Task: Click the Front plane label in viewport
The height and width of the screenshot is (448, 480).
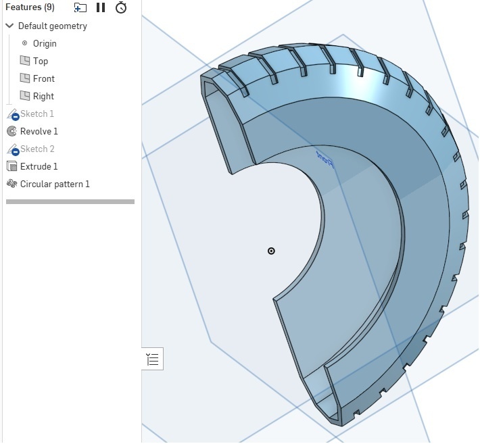Action: click(325, 159)
